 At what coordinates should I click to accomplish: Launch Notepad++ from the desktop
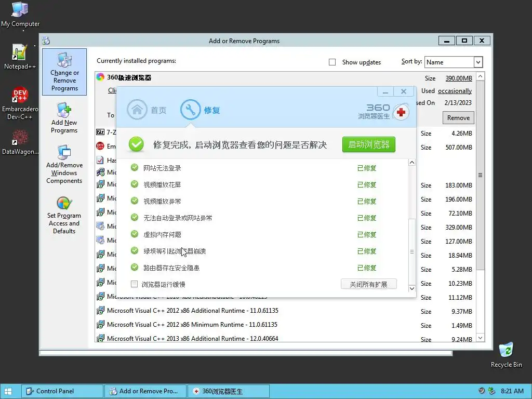tap(20, 57)
